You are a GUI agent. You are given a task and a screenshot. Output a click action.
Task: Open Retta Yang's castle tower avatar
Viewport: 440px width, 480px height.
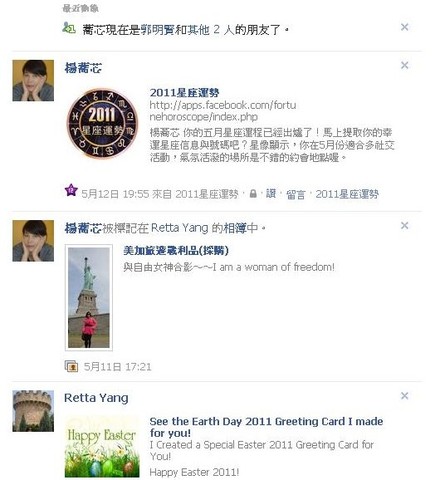pyautogui.click(x=33, y=411)
